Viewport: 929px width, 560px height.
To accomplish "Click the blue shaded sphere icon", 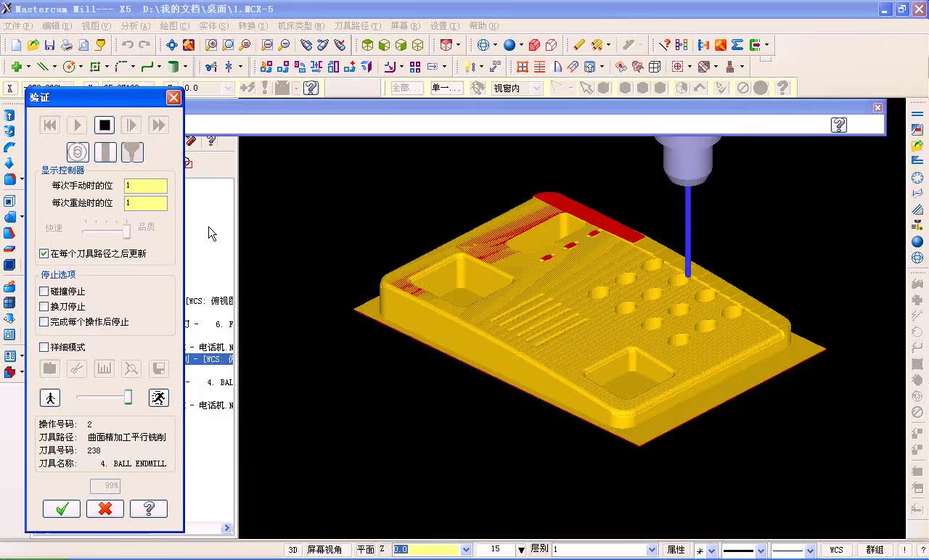I will [x=509, y=45].
